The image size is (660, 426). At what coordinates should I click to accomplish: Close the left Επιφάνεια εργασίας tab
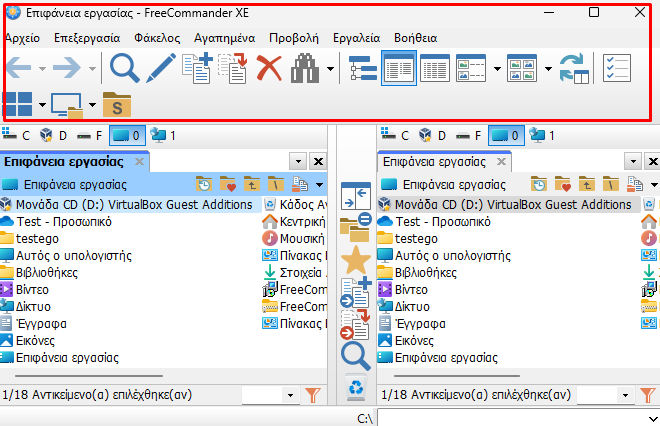pyautogui.click(x=139, y=162)
